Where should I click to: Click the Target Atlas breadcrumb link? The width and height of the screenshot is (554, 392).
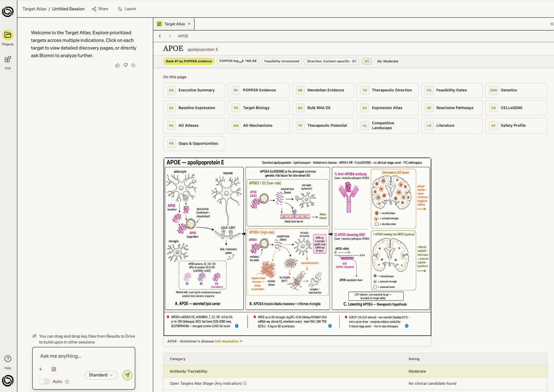[x=34, y=9]
